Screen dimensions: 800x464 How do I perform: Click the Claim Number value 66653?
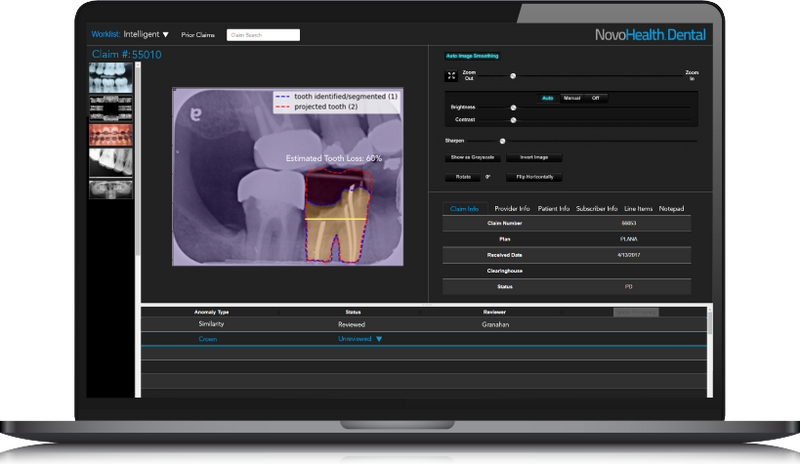pyautogui.click(x=629, y=223)
